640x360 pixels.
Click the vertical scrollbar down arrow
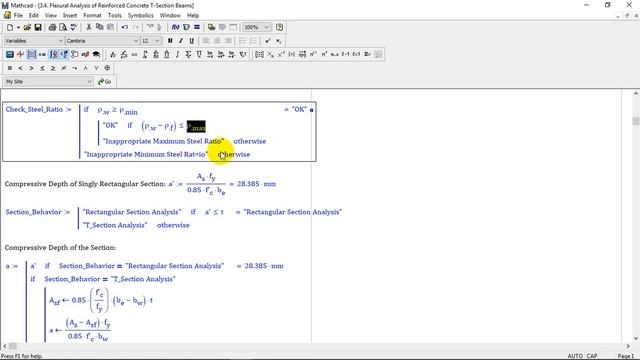click(636, 338)
